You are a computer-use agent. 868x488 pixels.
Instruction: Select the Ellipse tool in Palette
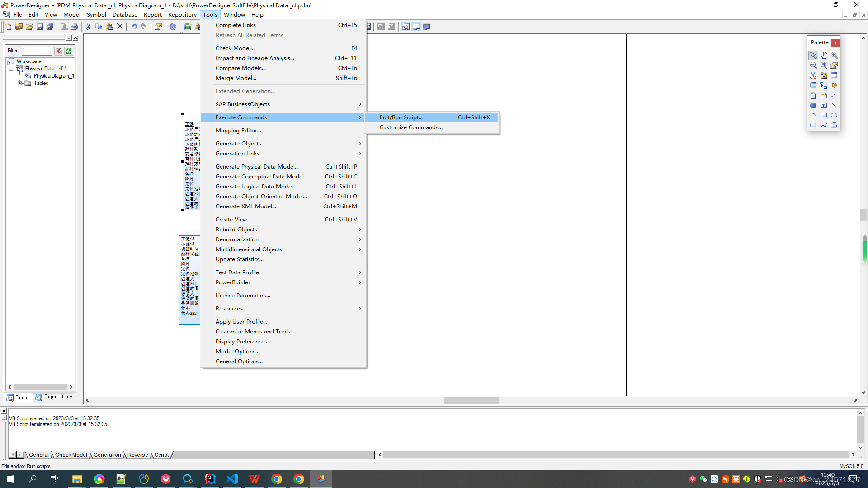point(834,115)
